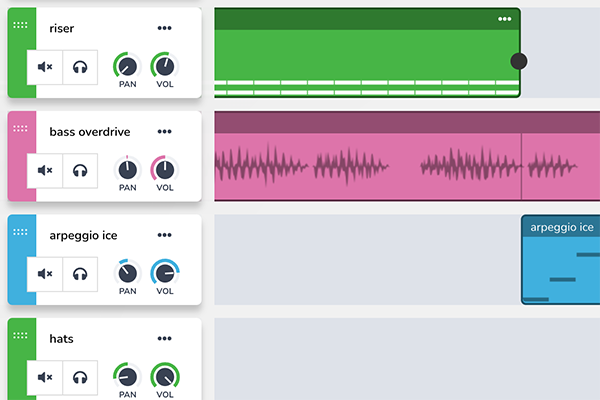Mute the hats track
Screen dimensions: 600x400
point(45,377)
